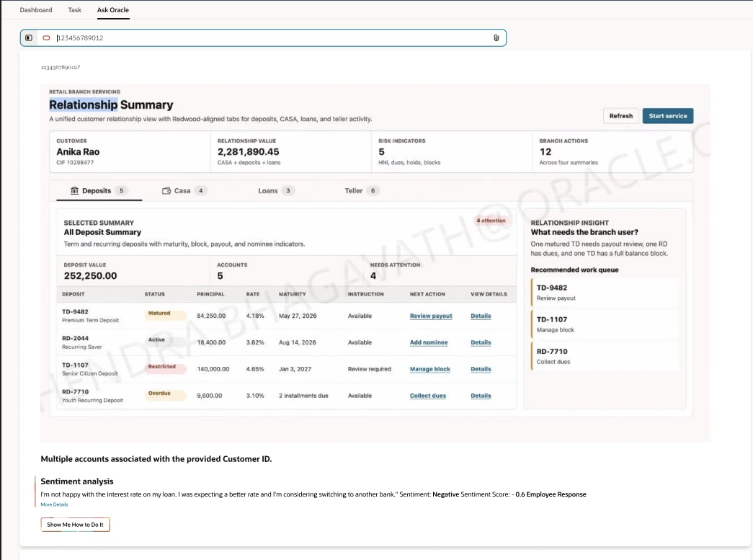753x560 pixels.
Task: Open the Dashboard tab
Action: (36, 9)
